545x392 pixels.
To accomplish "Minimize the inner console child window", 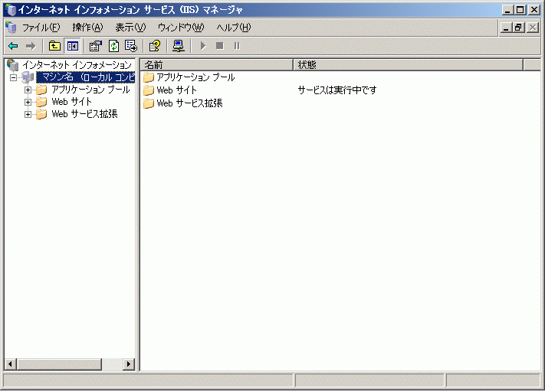I will pyautogui.click(x=506, y=28).
